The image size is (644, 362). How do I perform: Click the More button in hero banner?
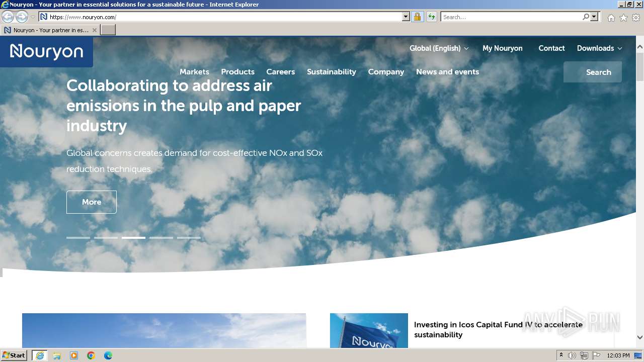(x=92, y=202)
